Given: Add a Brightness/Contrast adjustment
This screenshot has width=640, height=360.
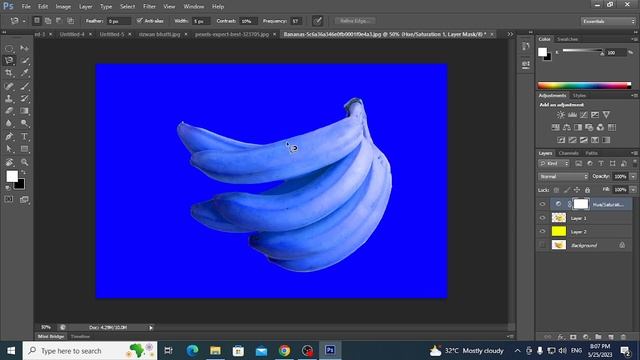Looking at the screenshot, I should tap(561, 115).
